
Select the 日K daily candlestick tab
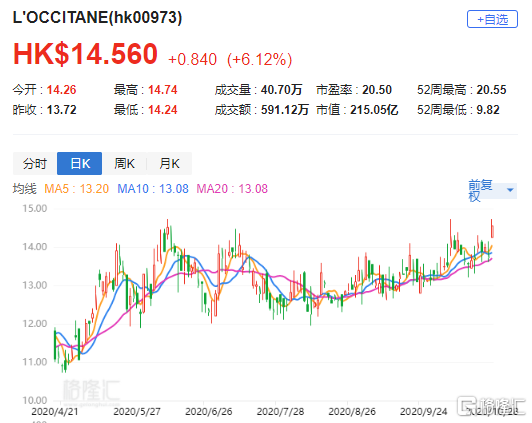click(79, 164)
